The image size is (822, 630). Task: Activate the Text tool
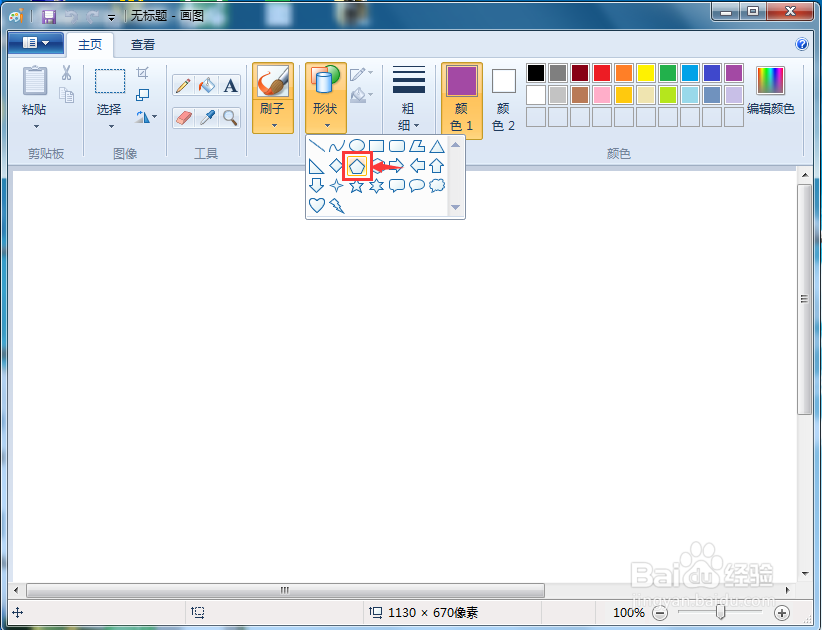click(x=230, y=85)
